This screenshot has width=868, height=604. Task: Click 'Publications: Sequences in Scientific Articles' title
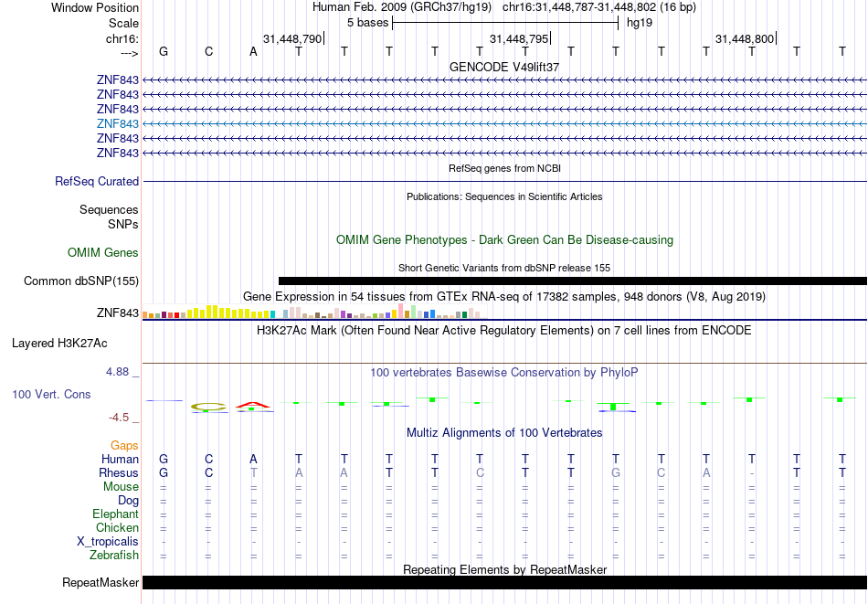coord(504,196)
